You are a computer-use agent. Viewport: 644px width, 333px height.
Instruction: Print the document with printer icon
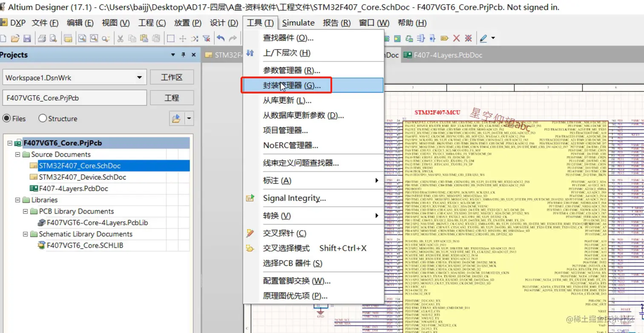tap(41, 38)
